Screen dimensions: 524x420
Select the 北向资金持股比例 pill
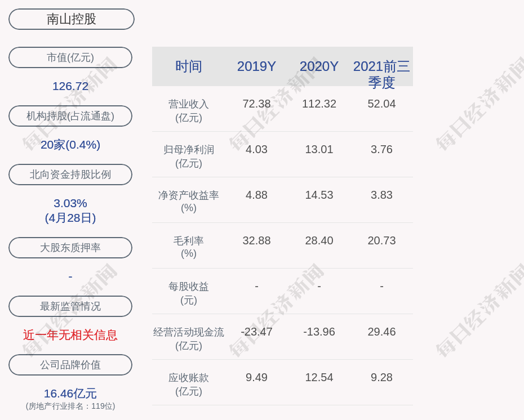(70, 175)
